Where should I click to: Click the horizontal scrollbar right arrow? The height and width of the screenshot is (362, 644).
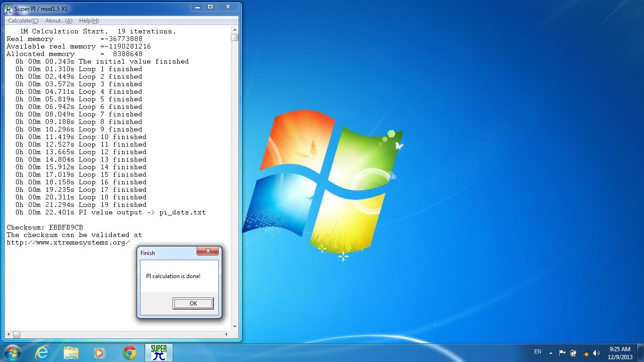coord(227,334)
